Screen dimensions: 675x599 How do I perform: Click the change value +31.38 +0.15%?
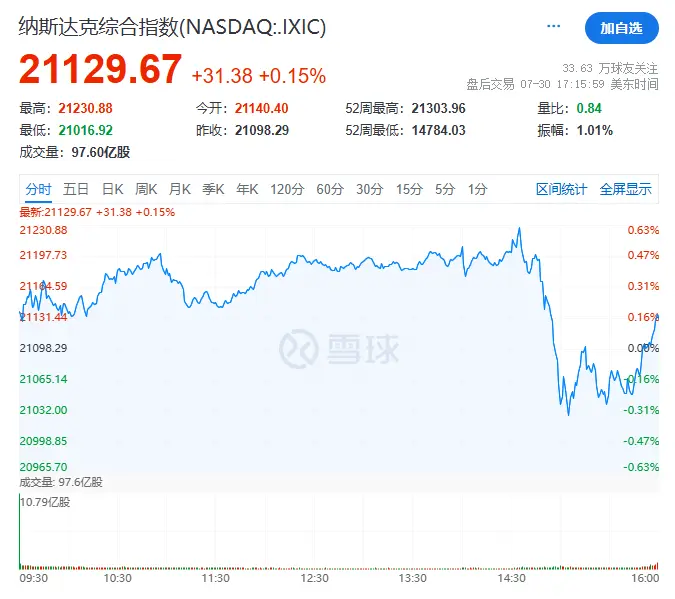pos(259,76)
